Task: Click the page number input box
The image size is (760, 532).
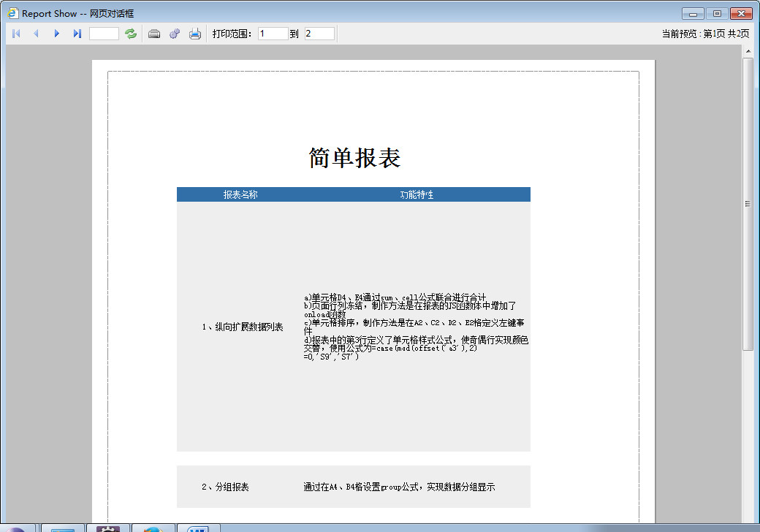Action: click(104, 34)
